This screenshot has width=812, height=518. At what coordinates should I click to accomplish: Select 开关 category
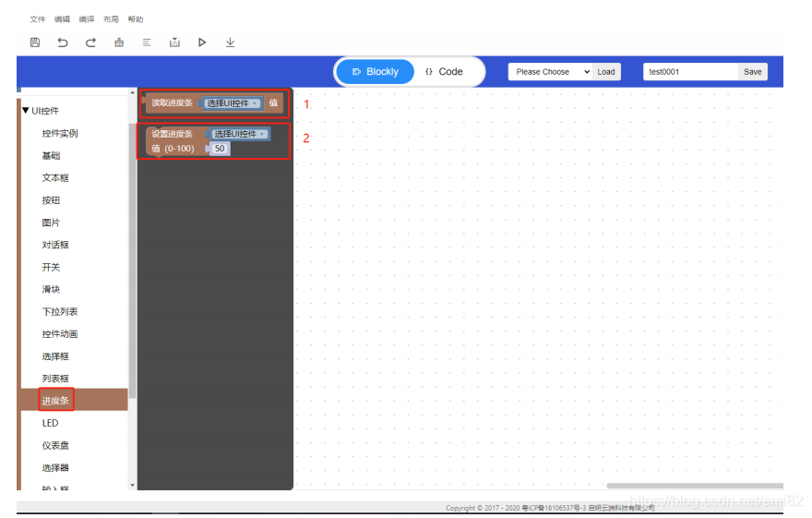[51, 267]
